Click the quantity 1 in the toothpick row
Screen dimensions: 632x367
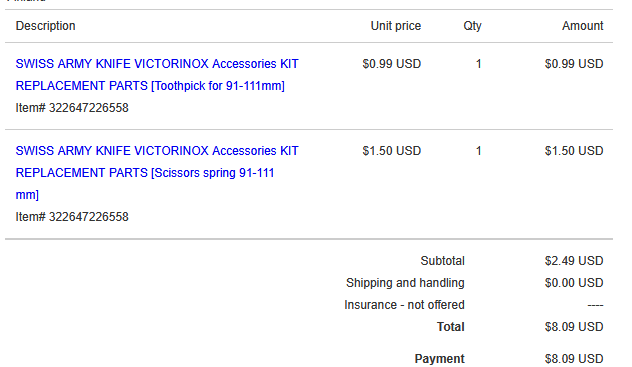[478, 64]
